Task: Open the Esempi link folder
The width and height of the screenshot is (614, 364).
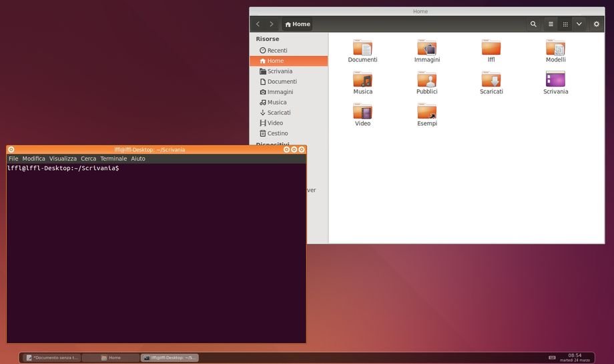Action: (426, 112)
